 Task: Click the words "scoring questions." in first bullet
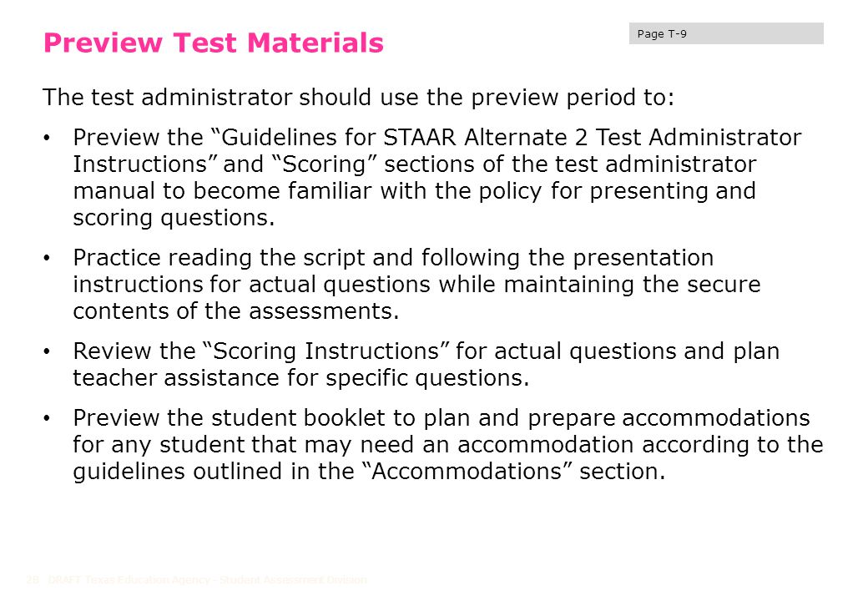pos(174,218)
